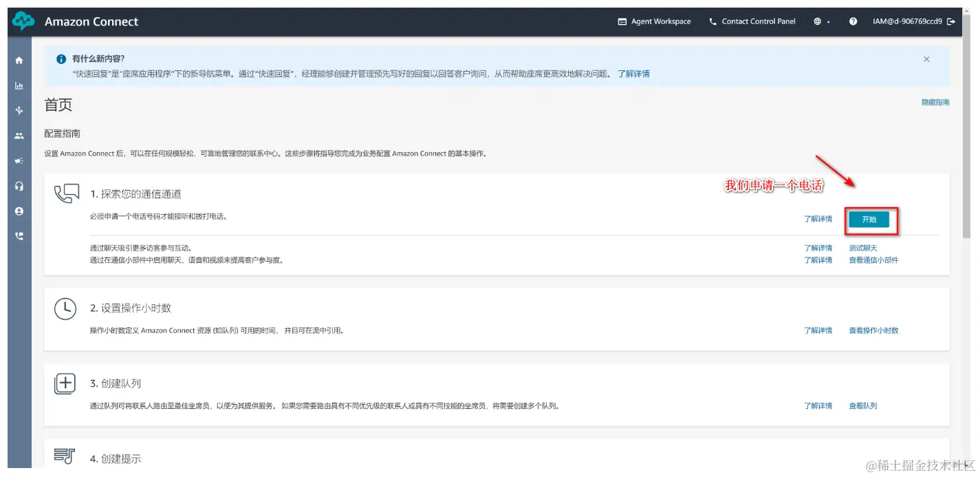980x477 pixels.
Task: Click 了解详情 beside 查看通信小部件
Action: [x=818, y=260]
